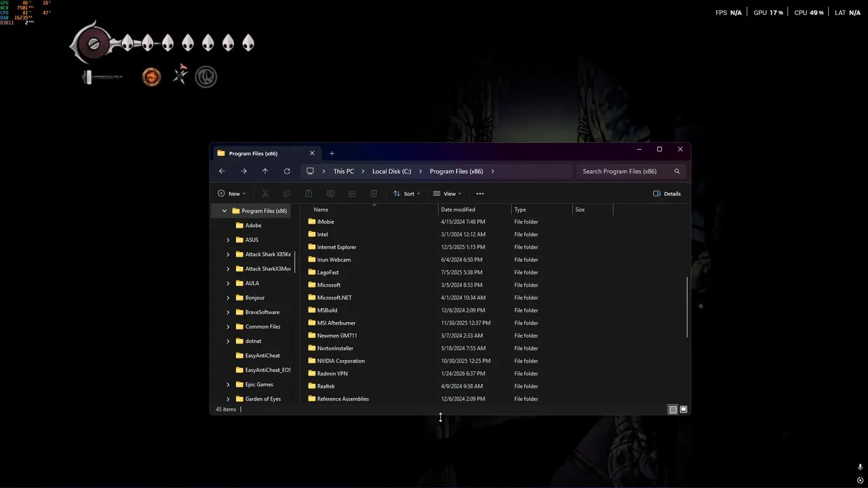Click the Copy toolbar icon

tap(287, 194)
